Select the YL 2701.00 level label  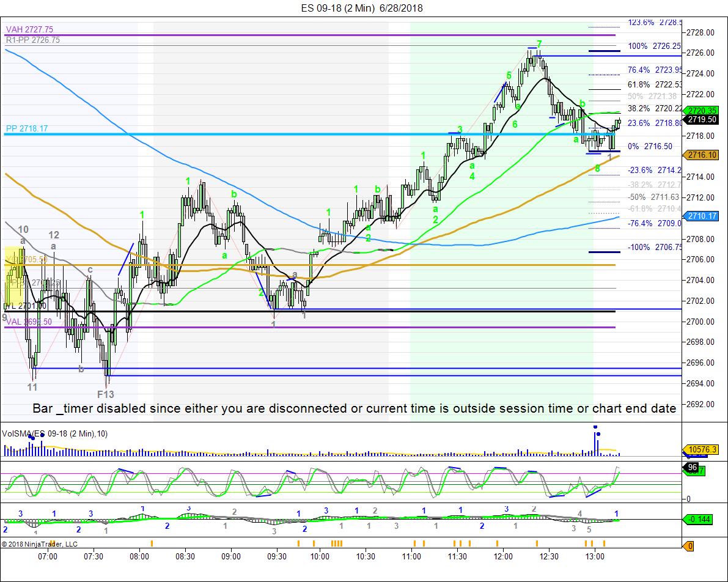(x=26, y=306)
